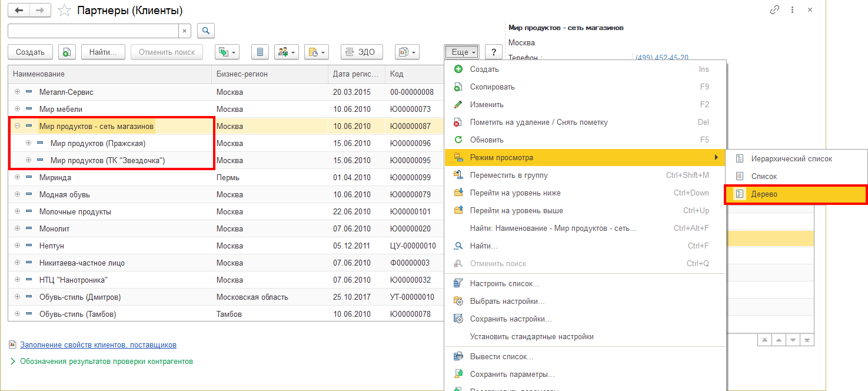
Task: Select Настроить список... menu entry
Action: pos(504,284)
